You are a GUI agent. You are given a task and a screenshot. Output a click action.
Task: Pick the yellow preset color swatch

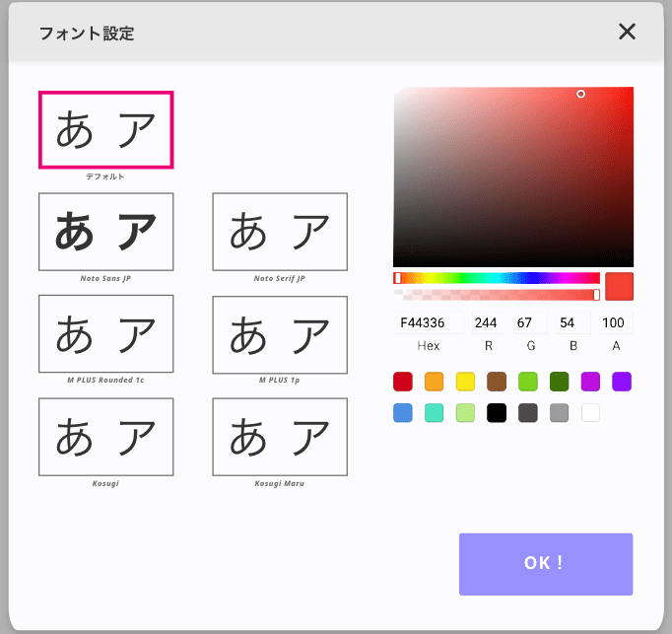[465, 382]
